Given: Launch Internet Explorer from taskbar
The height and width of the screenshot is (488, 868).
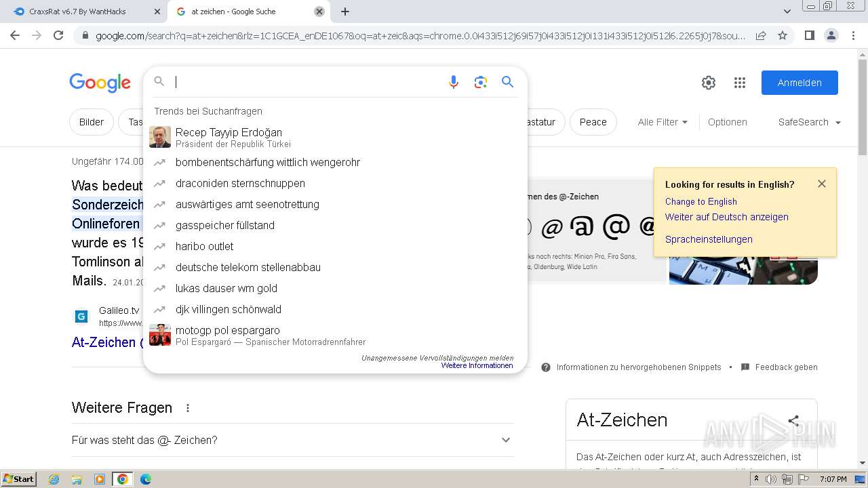Looking at the screenshot, I should (54, 479).
